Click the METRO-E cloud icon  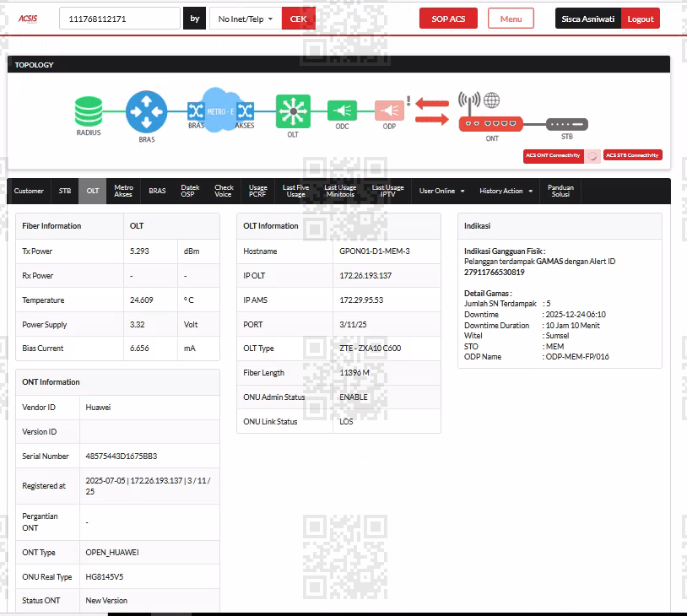point(220,111)
